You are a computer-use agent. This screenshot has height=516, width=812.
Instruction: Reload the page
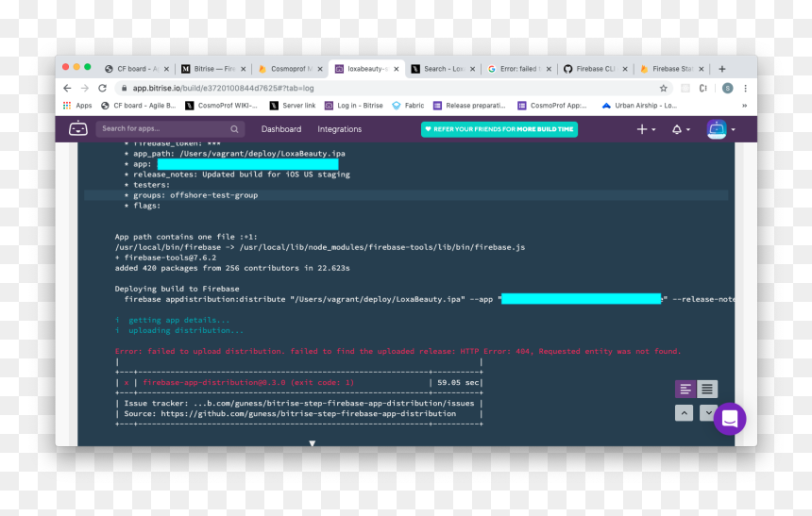[103, 88]
